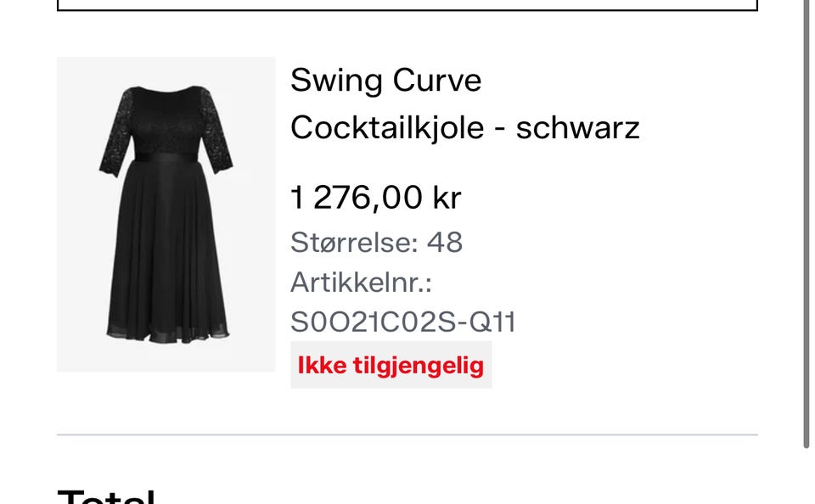
Task: Click the red Ikke tilgjengelig badge
Action: 391,366
